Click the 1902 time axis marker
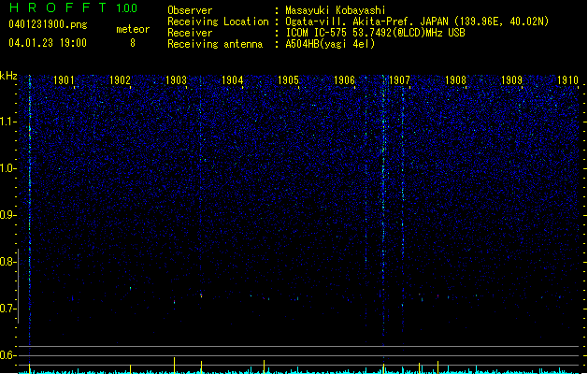Viewport: 588px width, 374px height. pyautogui.click(x=120, y=79)
